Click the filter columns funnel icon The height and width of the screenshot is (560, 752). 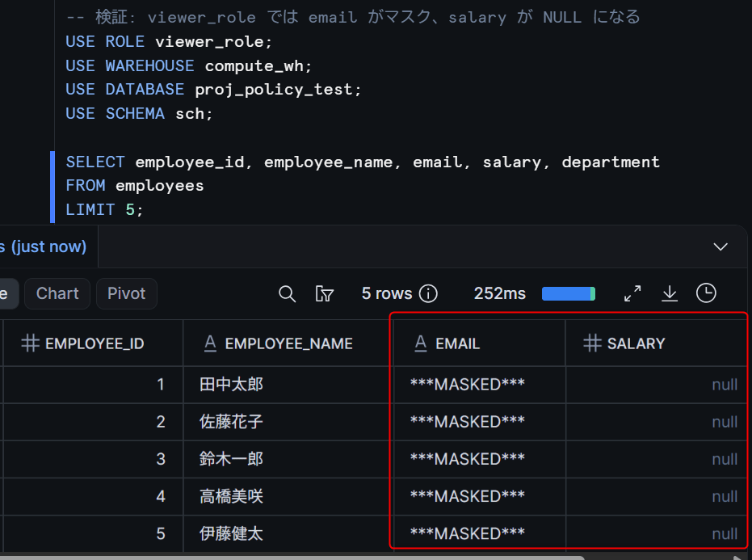point(324,293)
